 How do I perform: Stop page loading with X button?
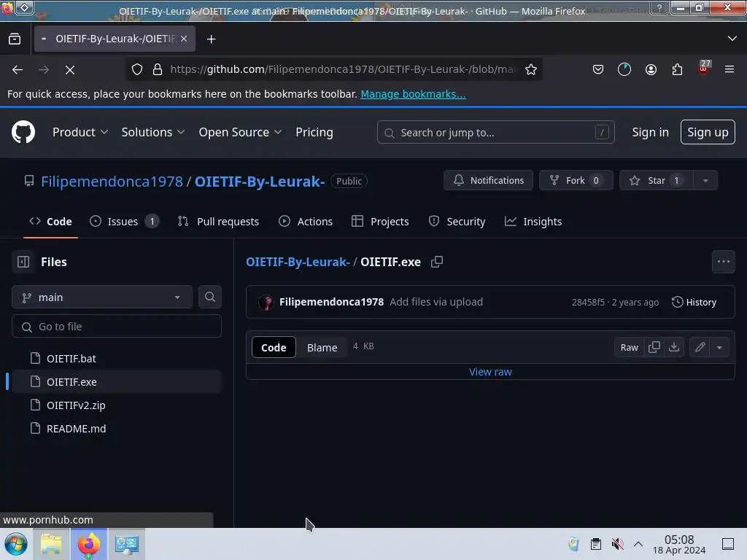point(70,69)
